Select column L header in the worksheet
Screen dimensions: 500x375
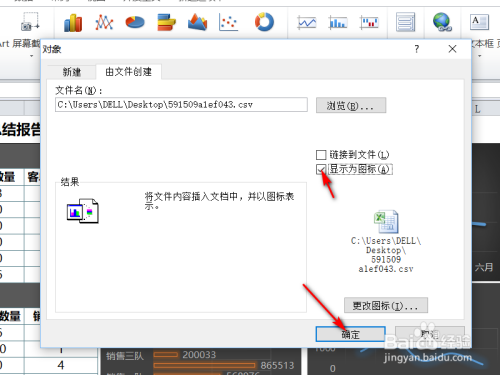(x=478, y=109)
